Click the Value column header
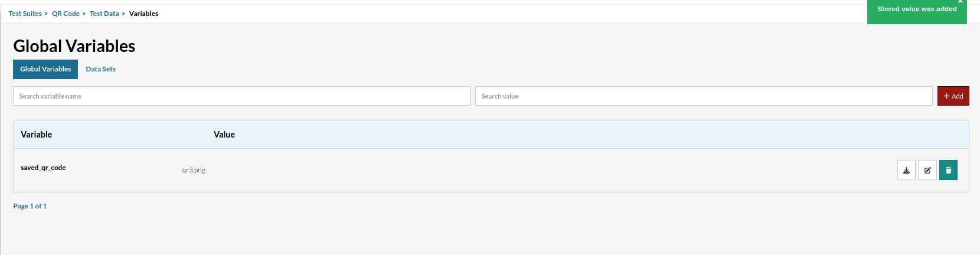This screenshot has height=255, width=980. 224,135
